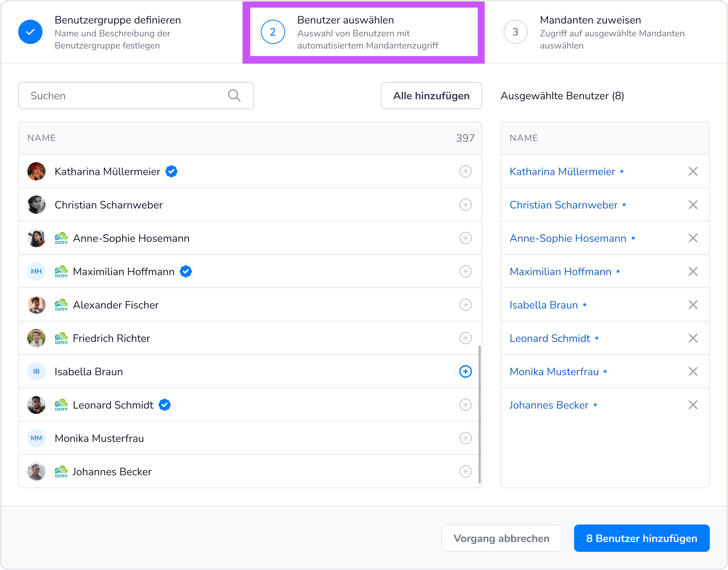Click the 'Vorgang abbrechen' button
The image size is (728, 570).
(x=501, y=538)
